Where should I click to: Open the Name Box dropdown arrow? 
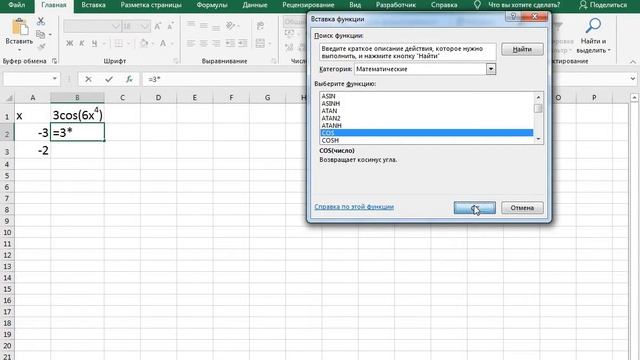(x=55, y=79)
